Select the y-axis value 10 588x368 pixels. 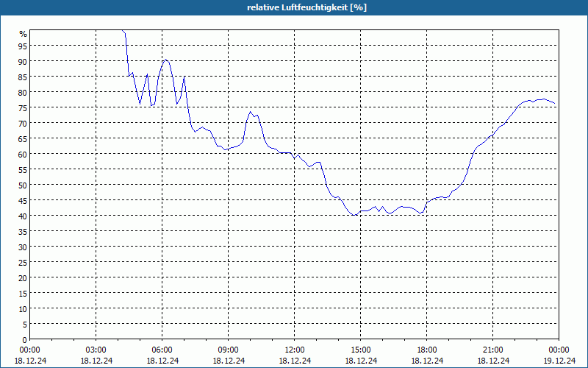point(23,308)
